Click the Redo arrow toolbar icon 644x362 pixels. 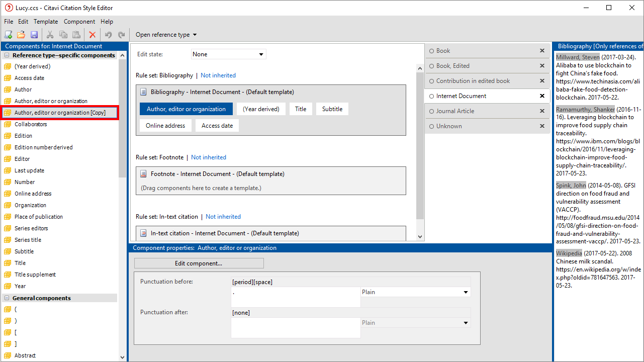point(121,35)
